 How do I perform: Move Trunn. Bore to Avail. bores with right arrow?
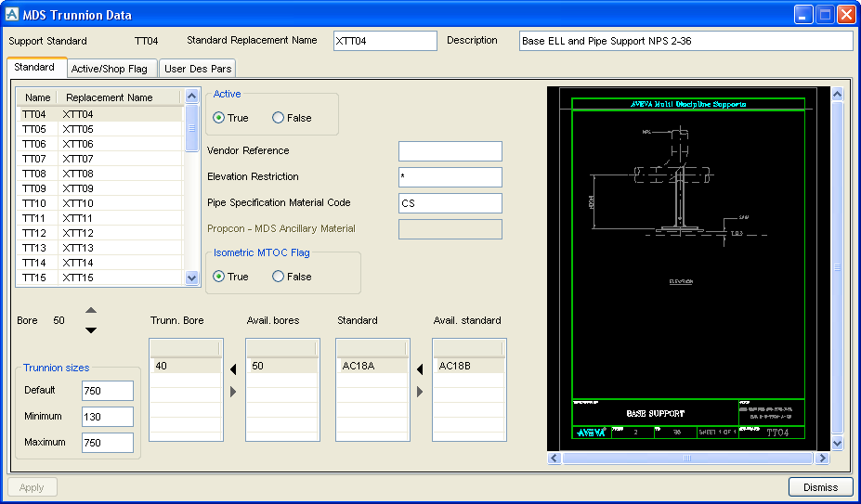pos(233,392)
